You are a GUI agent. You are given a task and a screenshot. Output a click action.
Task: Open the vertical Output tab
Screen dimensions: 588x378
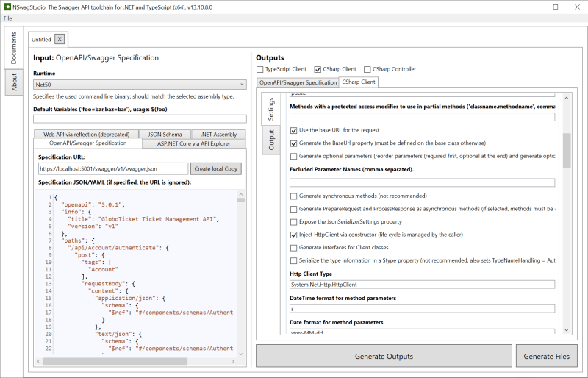[271, 140]
